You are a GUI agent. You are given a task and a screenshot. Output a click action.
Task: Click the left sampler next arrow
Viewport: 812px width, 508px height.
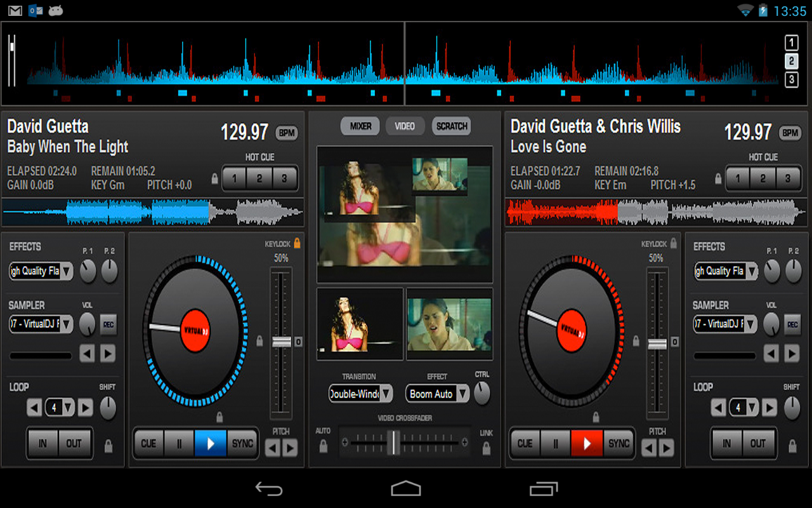pyautogui.click(x=108, y=353)
